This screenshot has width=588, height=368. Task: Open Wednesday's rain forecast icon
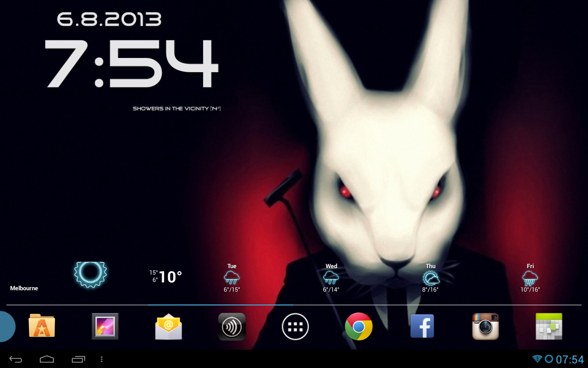tap(331, 278)
